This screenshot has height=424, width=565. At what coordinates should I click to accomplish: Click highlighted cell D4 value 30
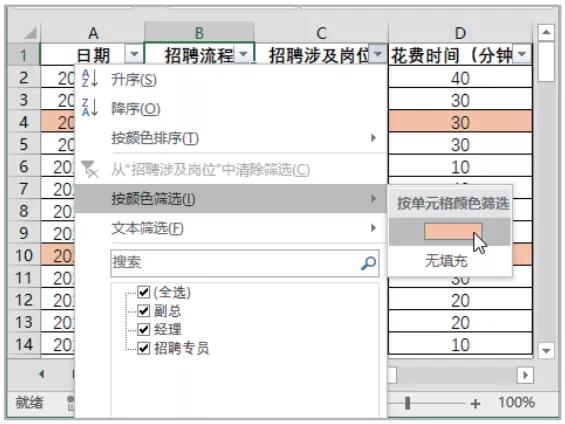(460, 122)
